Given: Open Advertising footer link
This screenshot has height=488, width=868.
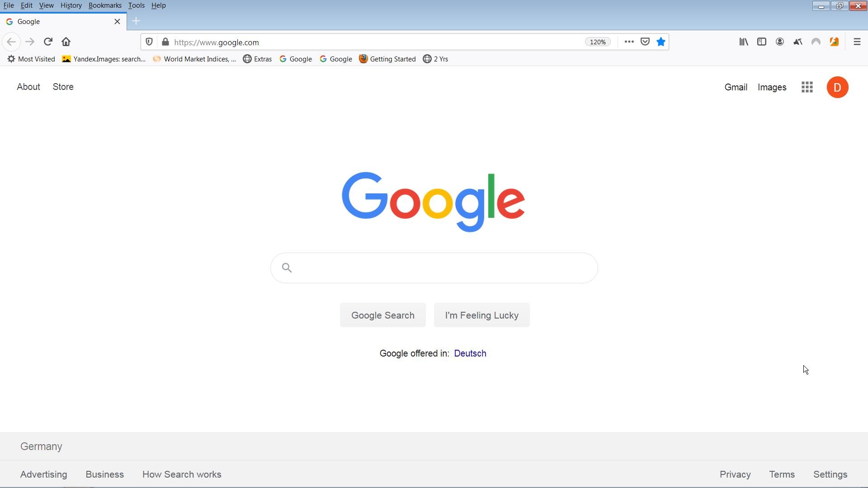Looking at the screenshot, I should (43, 474).
